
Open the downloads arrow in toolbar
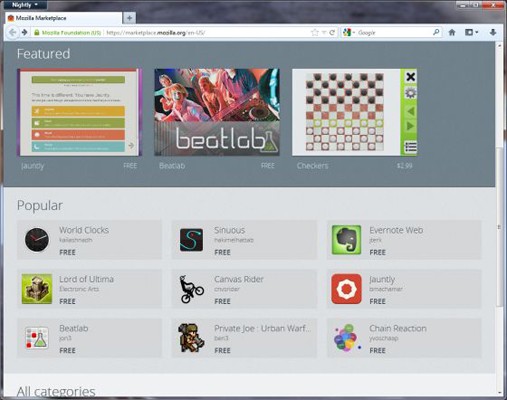[x=493, y=32]
